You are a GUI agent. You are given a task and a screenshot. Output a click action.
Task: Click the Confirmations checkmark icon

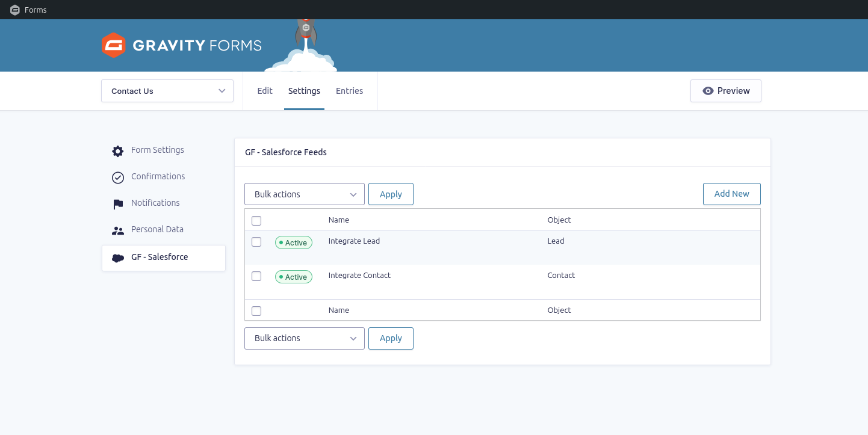tap(117, 177)
